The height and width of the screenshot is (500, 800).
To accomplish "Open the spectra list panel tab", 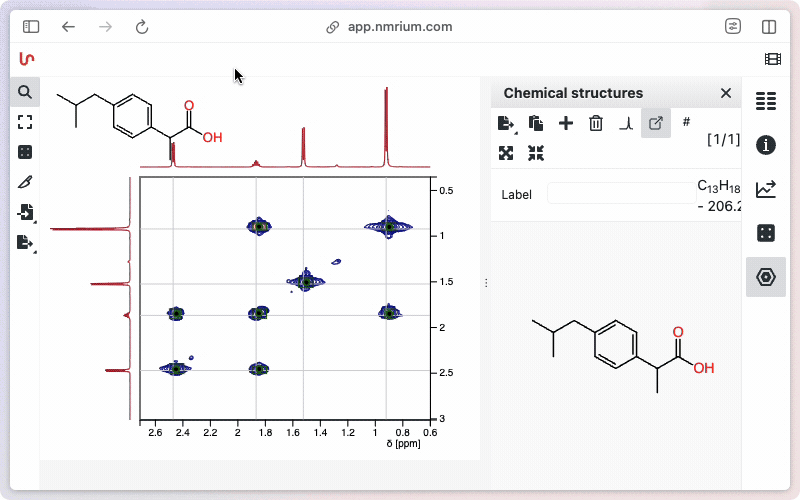I will pyautogui.click(x=766, y=100).
